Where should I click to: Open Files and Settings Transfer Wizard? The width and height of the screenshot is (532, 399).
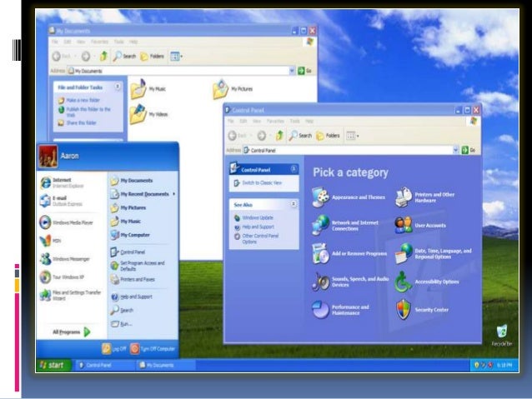coord(70,295)
